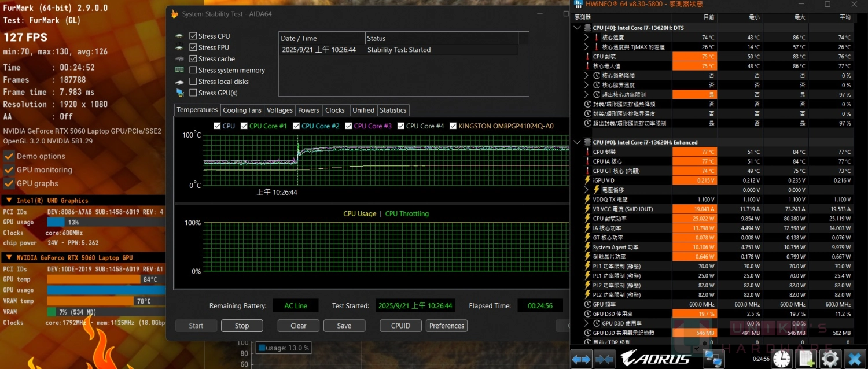Click the AIDA64 flame icon in title bar
The image size is (868, 369).
(x=174, y=13)
